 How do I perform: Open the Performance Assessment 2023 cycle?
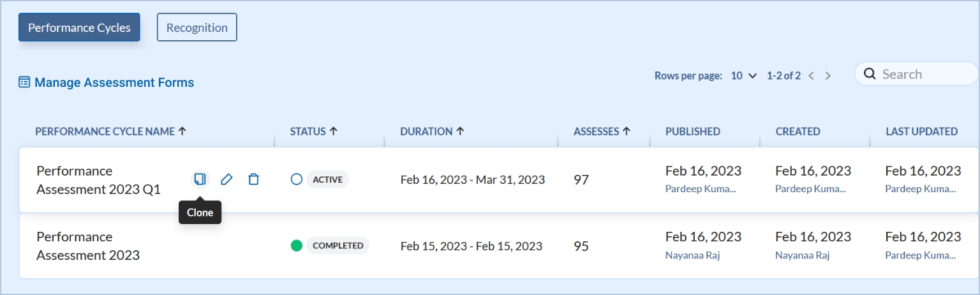tap(88, 246)
